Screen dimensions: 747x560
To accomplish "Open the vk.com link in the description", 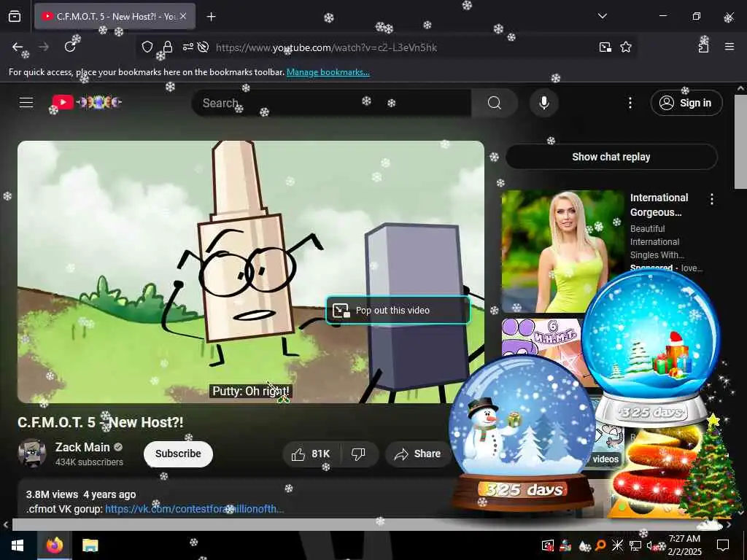I will click(x=194, y=509).
